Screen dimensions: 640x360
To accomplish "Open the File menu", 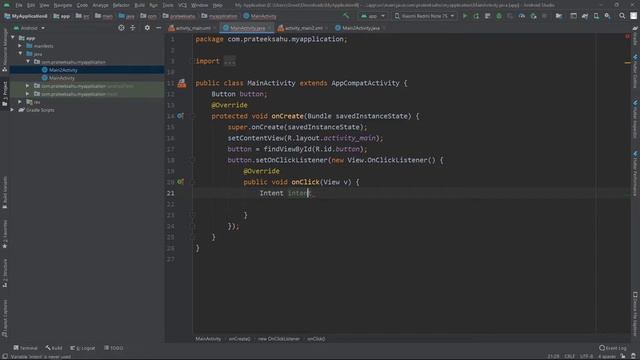I will pyautogui.click(x=19, y=5).
